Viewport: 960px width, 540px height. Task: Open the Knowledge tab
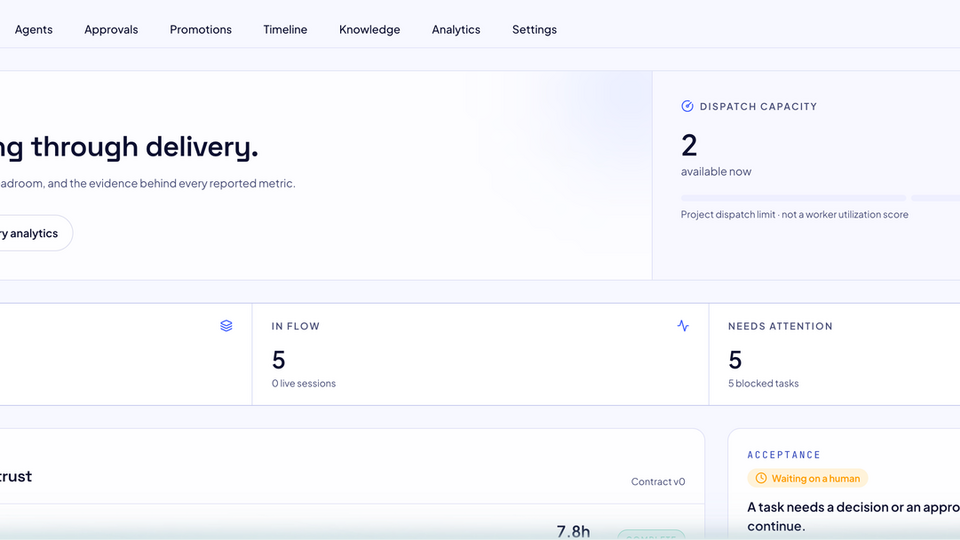(x=370, y=29)
